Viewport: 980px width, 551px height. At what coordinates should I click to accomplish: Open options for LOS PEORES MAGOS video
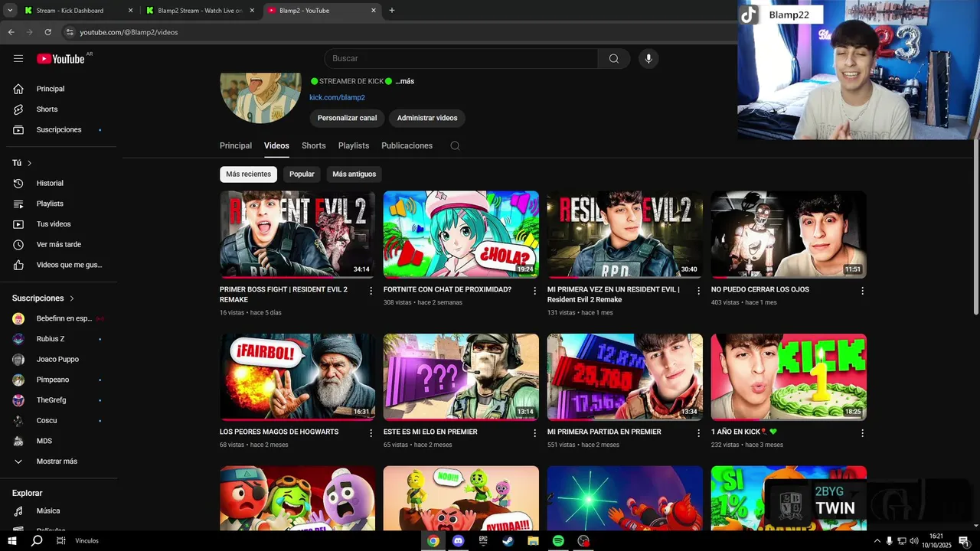[x=371, y=433]
